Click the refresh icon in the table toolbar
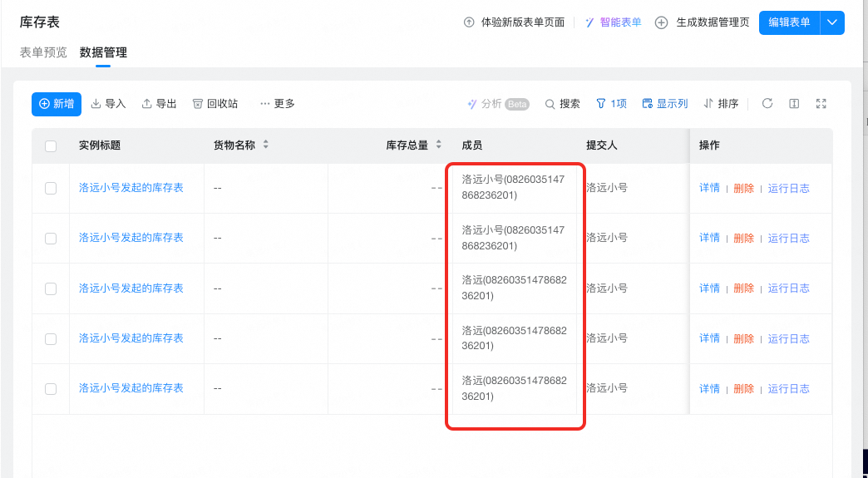Screen dimensions: 868x478 coord(767,103)
